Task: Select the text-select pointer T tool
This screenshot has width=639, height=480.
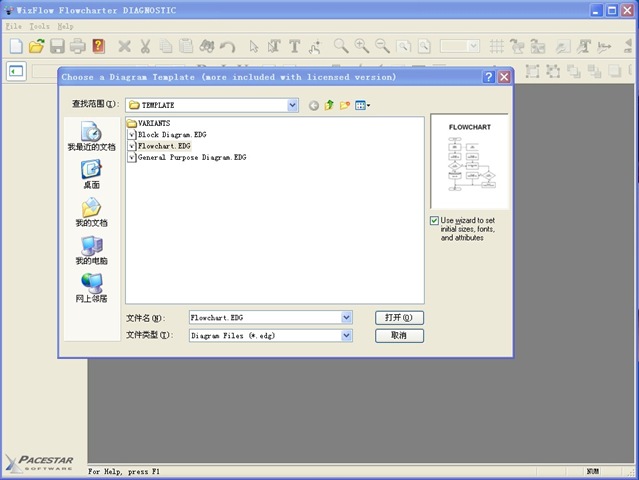Action: point(274,46)
